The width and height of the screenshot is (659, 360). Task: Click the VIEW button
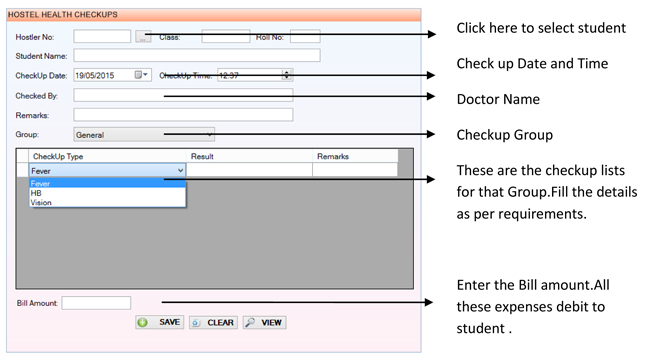pyautogui.click(x=265, y=323)
